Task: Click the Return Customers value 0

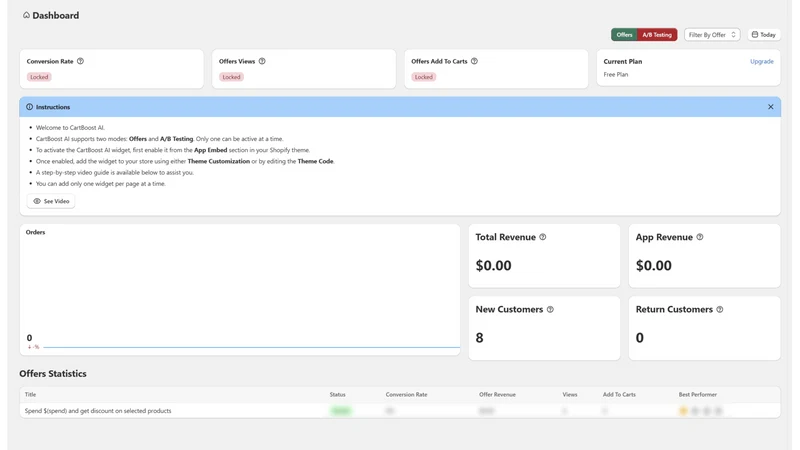Action: click(639, 338)
